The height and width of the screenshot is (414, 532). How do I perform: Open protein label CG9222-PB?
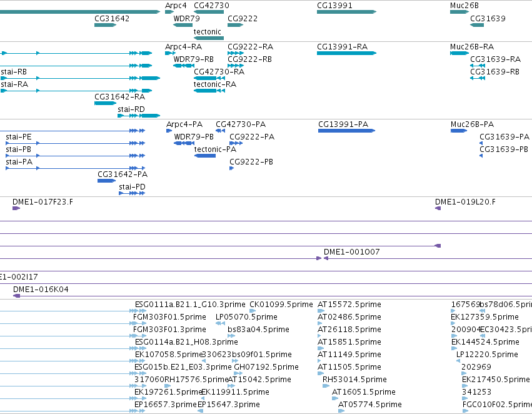tap(251, 162)
